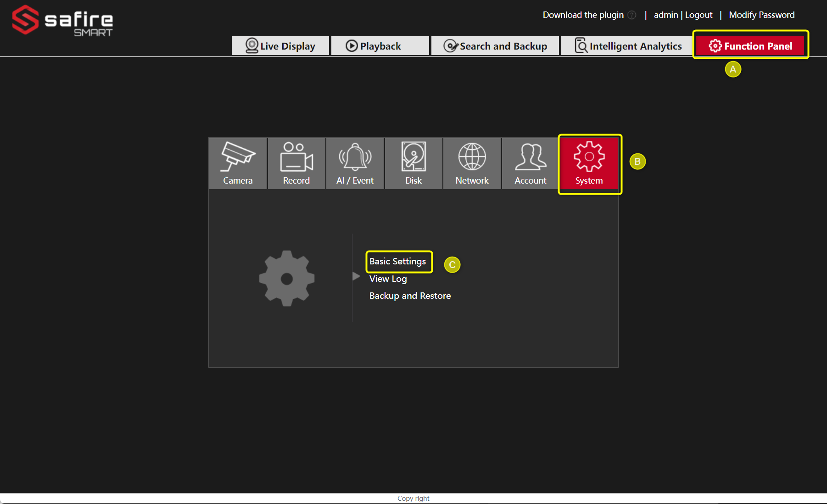Click the large gray gear icon

click(x=287, y=278)
